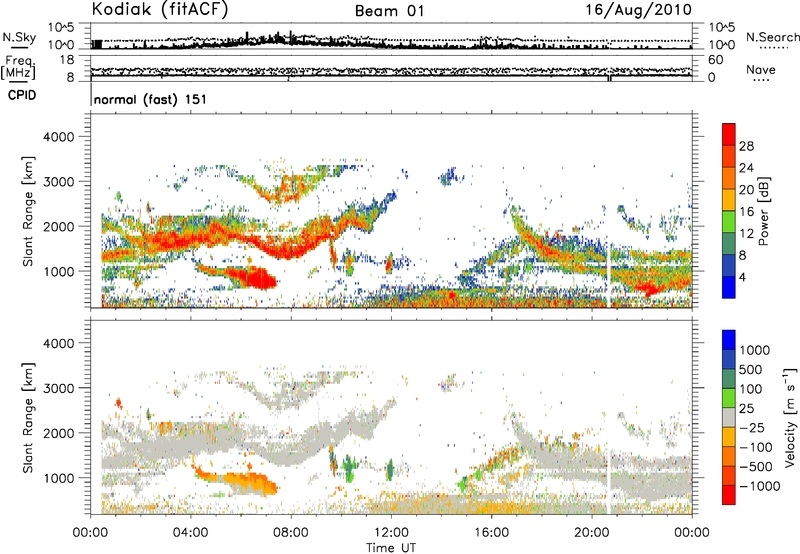Click the "Kodiak (fitACF)" plot title
The image size is (800, 554).
tap(160, 9)
